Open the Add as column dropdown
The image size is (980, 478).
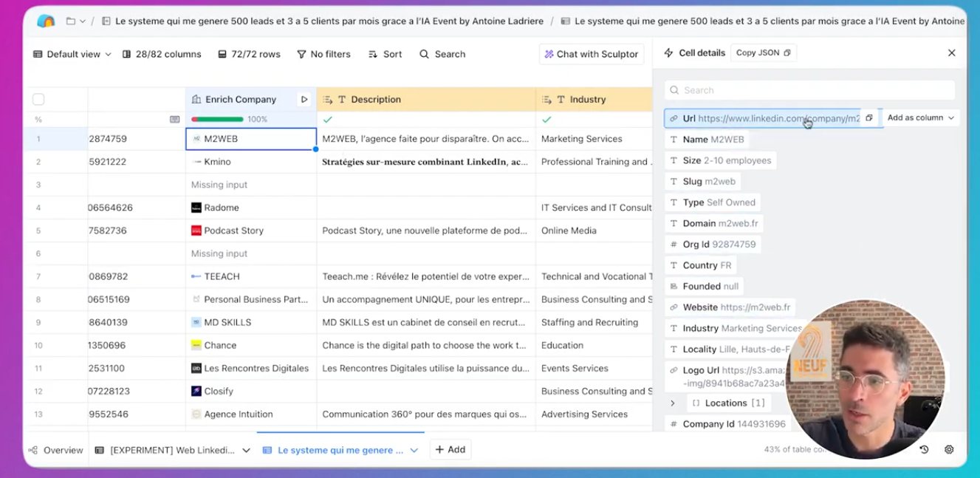coord(920,118)
